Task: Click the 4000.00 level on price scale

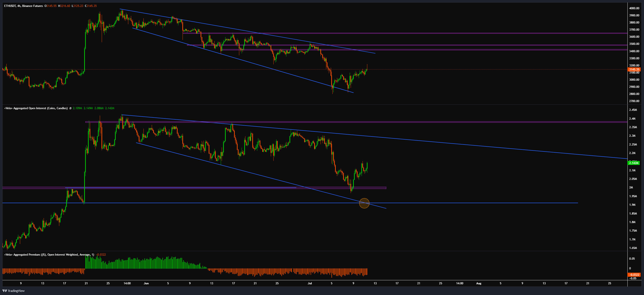Action: click(x=634, y=8)
